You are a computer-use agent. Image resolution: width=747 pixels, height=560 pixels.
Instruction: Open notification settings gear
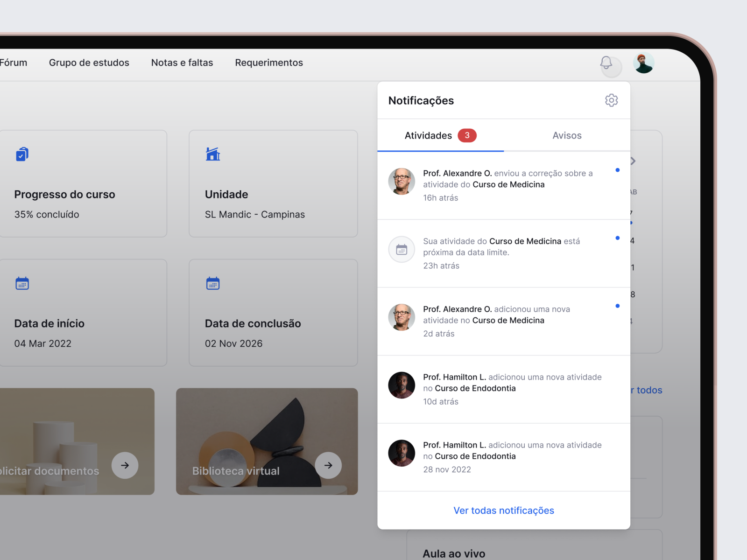click(611, 100)
